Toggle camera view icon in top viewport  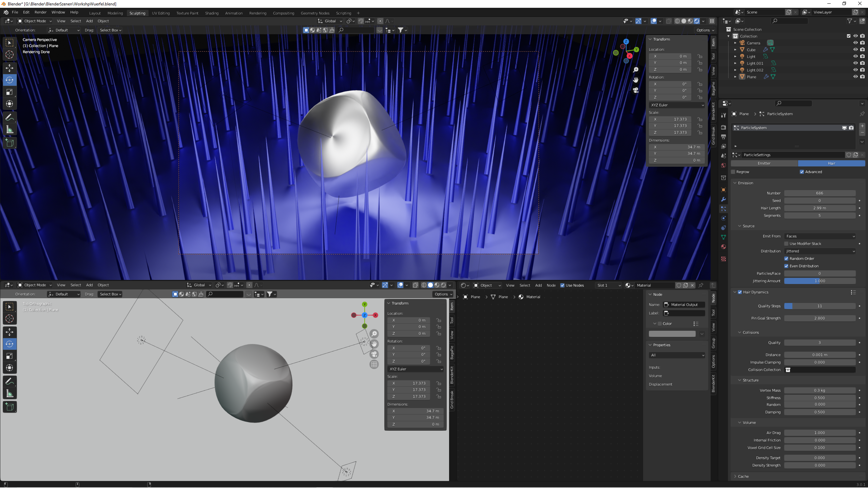click(x=636, y=90)
